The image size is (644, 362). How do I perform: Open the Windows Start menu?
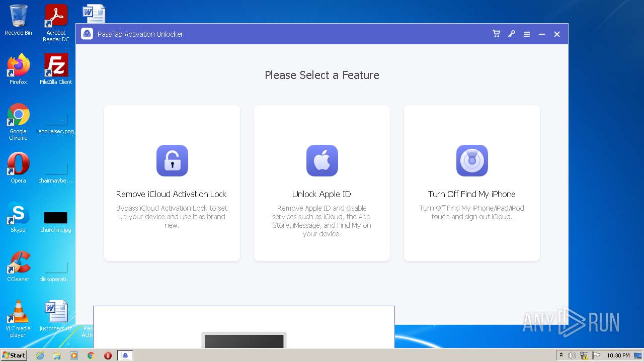14,355
